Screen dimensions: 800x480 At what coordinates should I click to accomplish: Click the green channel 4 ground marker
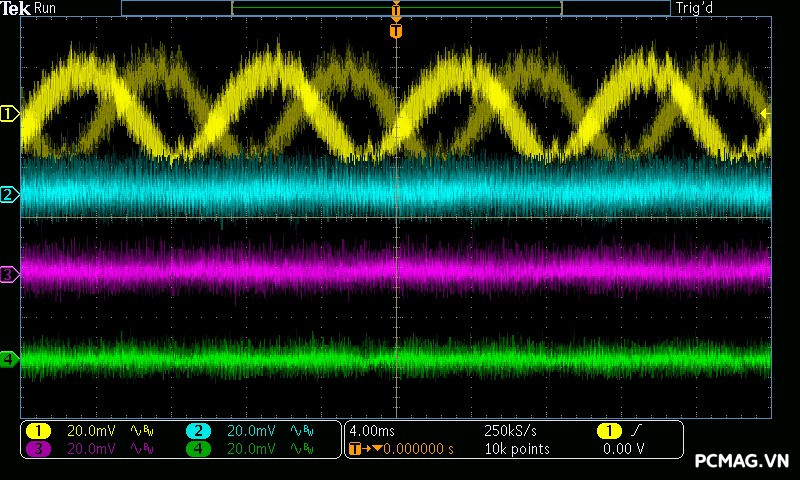click(x=9, y=359)
